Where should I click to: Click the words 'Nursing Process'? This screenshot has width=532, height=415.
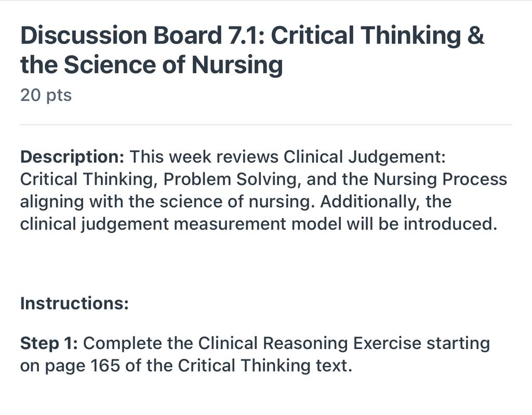tap(440, 179)
